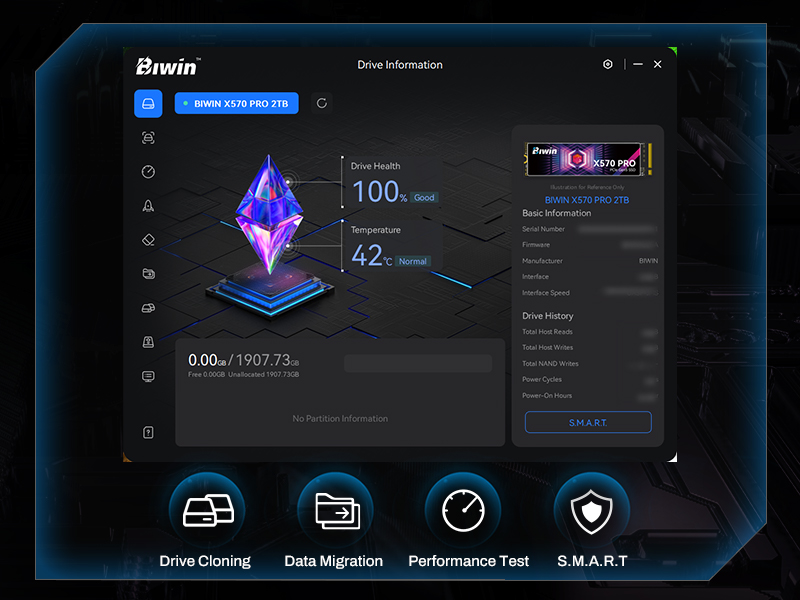Minimize the Biwin window
This screenshot has width=800, height=600.
pos(638,64)
